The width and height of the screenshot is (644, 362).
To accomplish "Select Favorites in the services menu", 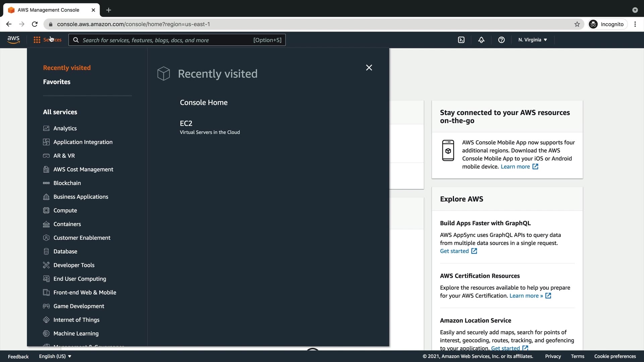I will [x=57, y=82].
